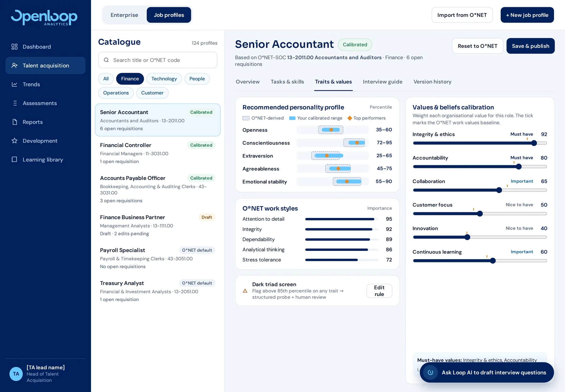Open the Interview guide tab
The width and height of the screenshot is (565, 392).
tap(383, 82)
